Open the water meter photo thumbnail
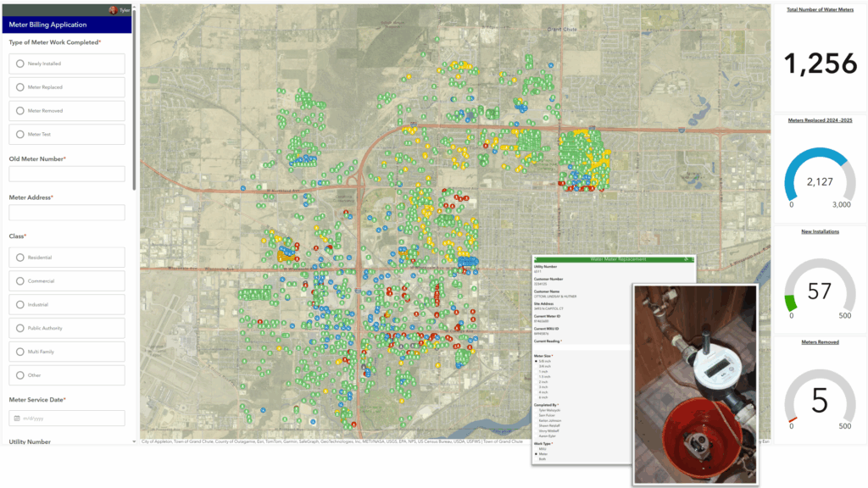This screenshot has height=488, width=868. (695, 385)
